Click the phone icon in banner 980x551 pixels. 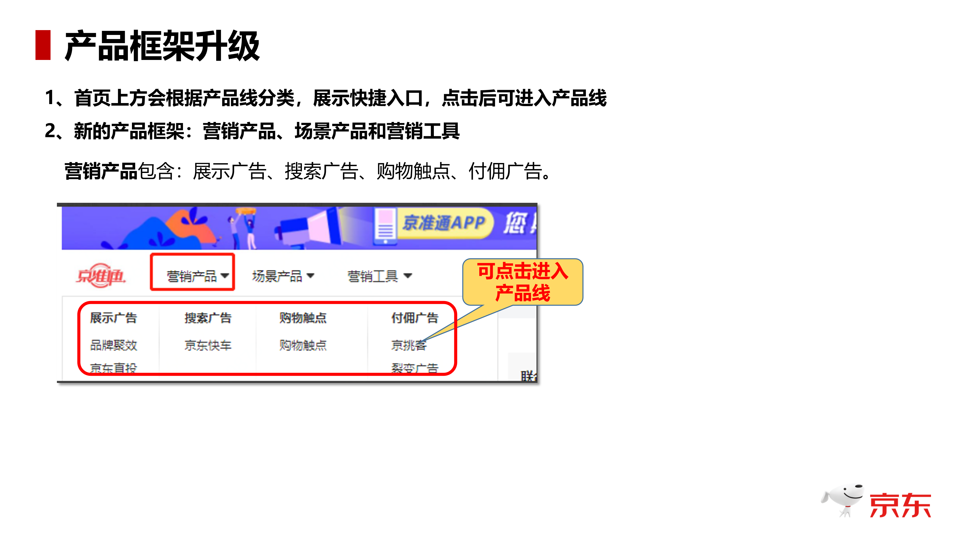pos(385,227)
